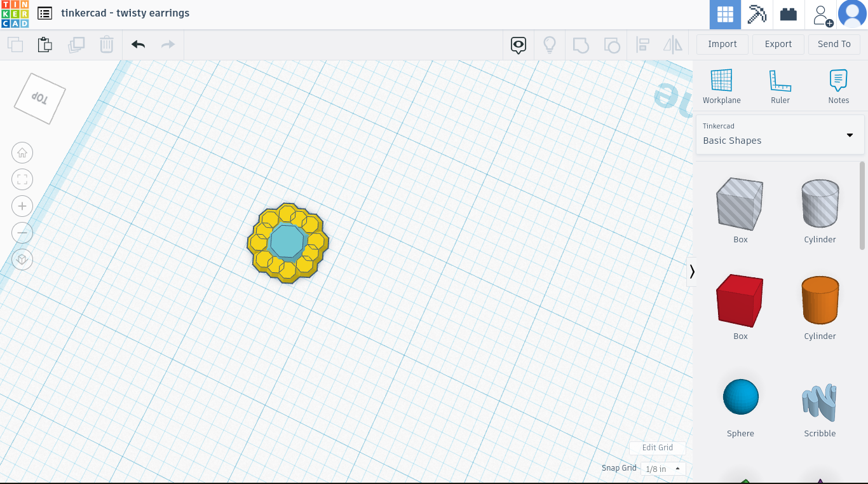Select the blue Sphere shape thumbnail

pos(740,396)
